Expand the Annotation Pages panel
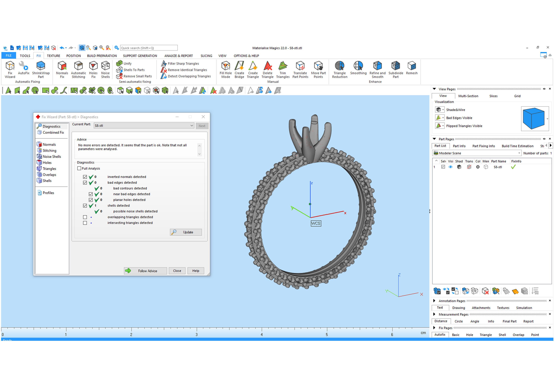Viewport: 555px width, 392px height. (434, 301)
